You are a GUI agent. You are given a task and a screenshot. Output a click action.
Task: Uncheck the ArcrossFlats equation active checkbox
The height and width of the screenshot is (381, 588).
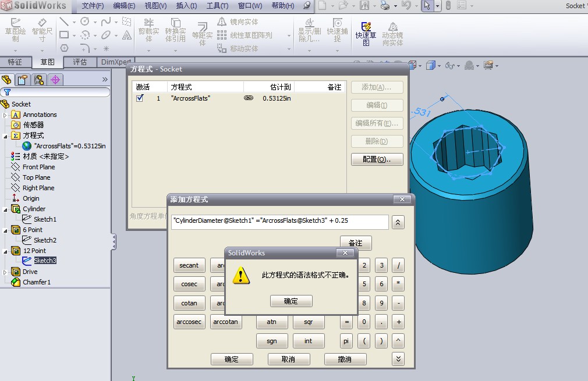point(140,98)
